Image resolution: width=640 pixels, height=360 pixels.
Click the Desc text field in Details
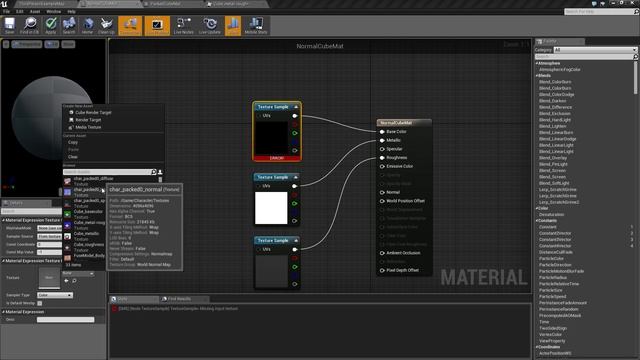click(x=65, y=320)
